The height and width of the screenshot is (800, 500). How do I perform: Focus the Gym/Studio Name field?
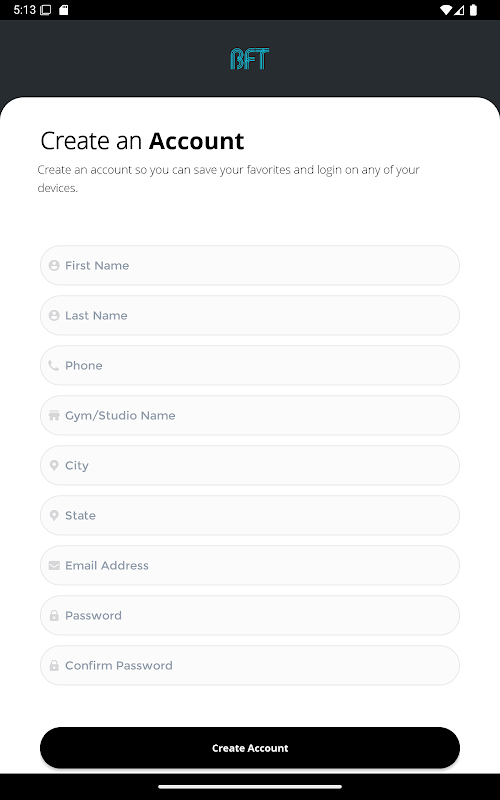(x=250, y=415)
